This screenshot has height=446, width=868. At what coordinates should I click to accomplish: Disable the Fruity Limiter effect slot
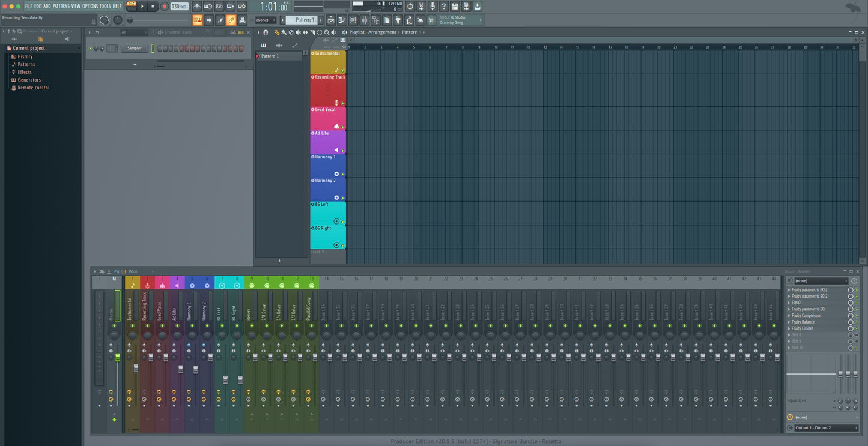(857, 328)
